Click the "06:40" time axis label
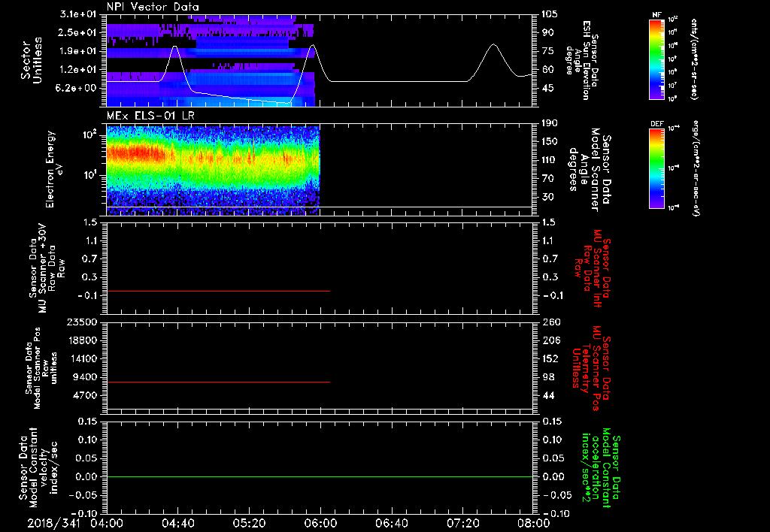This screenshot has height=532, width=770. (391, 523)
